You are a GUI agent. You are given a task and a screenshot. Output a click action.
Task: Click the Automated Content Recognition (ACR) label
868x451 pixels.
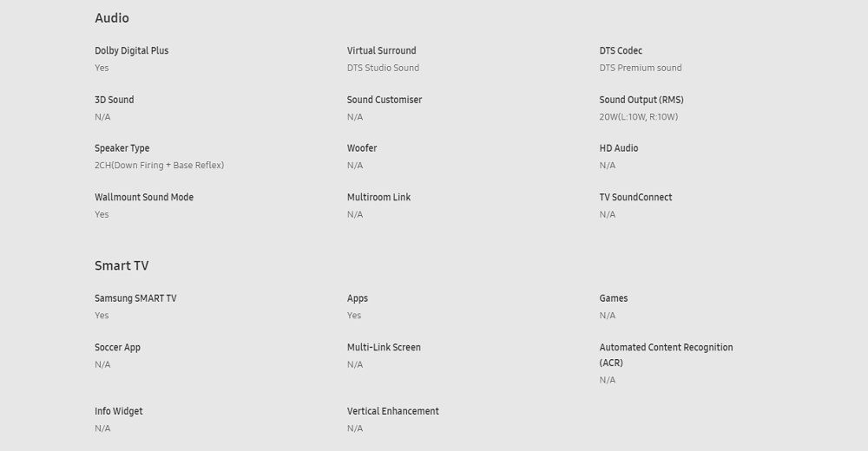666,354
